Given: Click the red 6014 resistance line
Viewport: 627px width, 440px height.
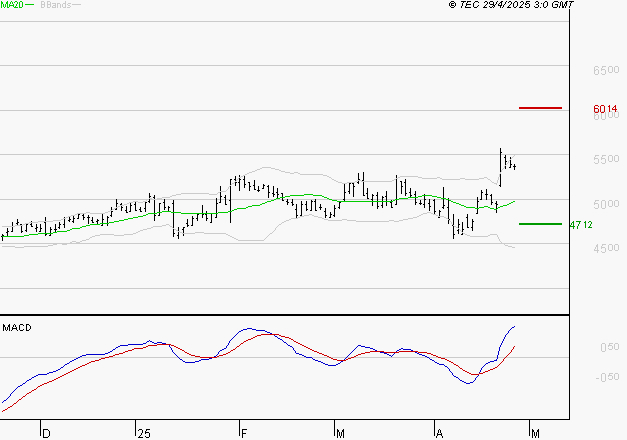Looking at the screenshot, I should pyautogui.click(x=541, y=108).
